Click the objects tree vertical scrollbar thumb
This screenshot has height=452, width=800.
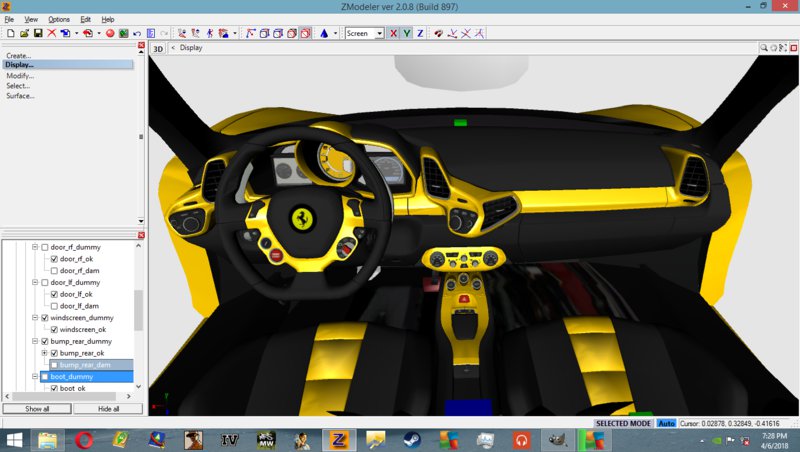(138, 310)
